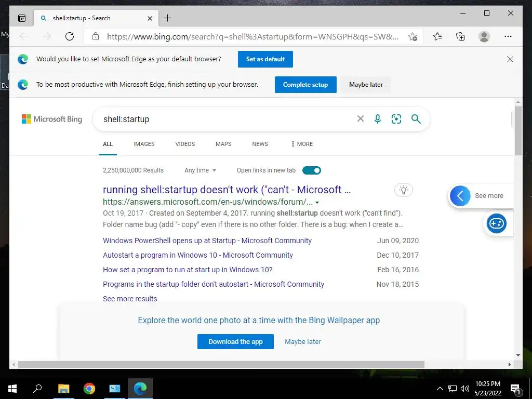
Task: Expand the answers.microsoft.com URL dropdown arrow
Action: point(317,203)
